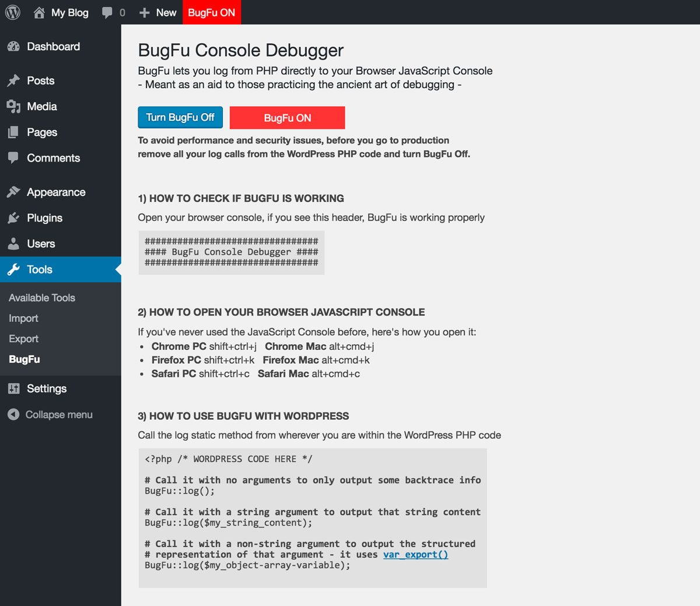Click the Pages icon in sidebar

click(x=13, y=132)
